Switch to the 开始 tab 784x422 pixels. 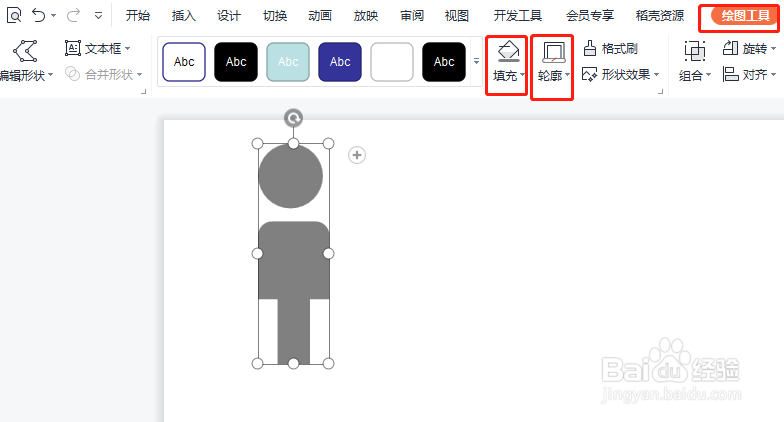pos(138,16)
